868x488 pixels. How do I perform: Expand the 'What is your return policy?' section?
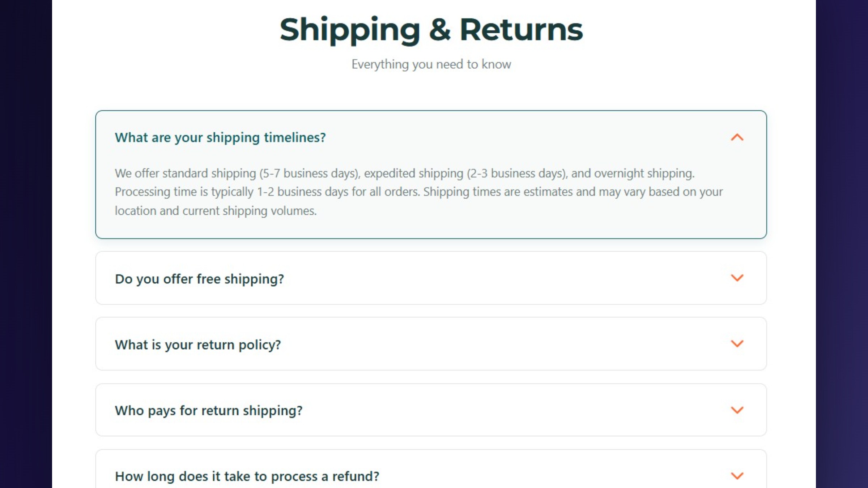[x=430, y=344]
